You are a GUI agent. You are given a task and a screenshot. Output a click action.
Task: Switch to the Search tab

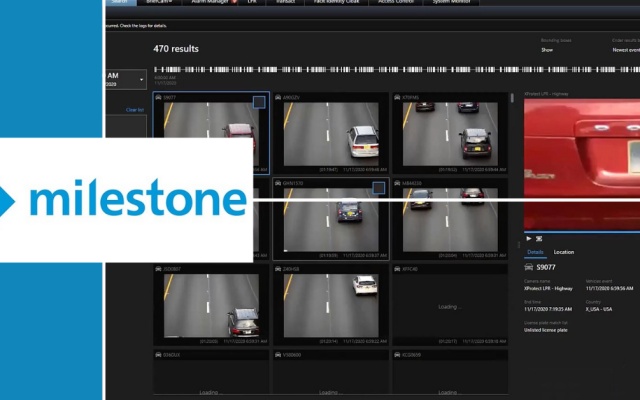point(119,2)
